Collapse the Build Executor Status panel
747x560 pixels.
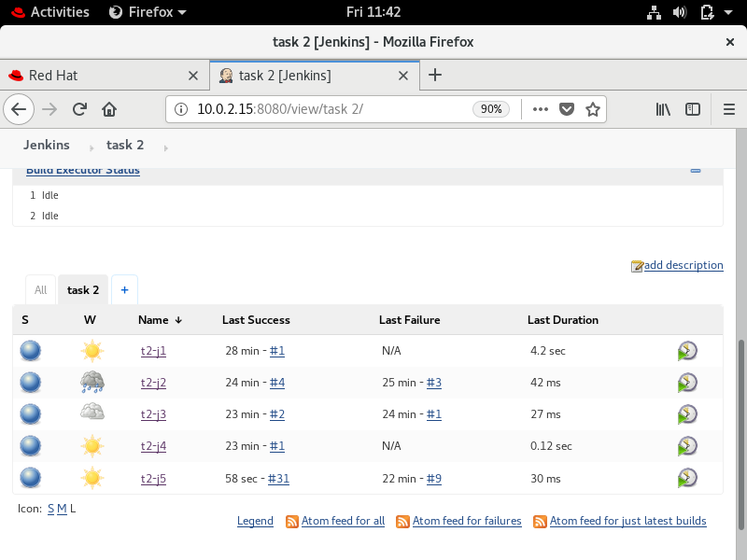pos(695,170)
